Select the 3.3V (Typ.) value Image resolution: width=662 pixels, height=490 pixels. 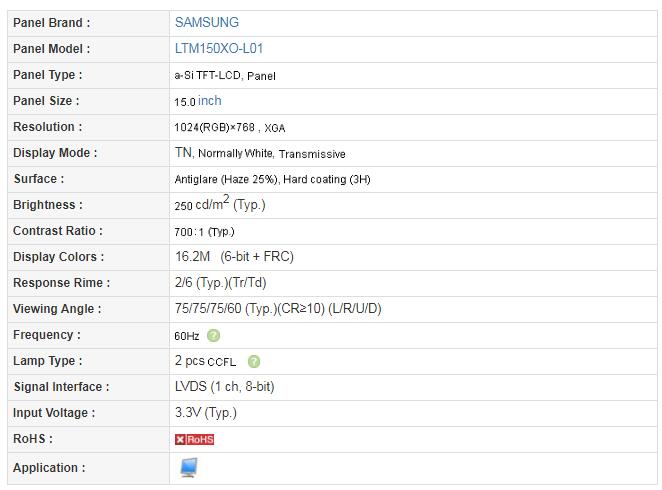point(206,412)
